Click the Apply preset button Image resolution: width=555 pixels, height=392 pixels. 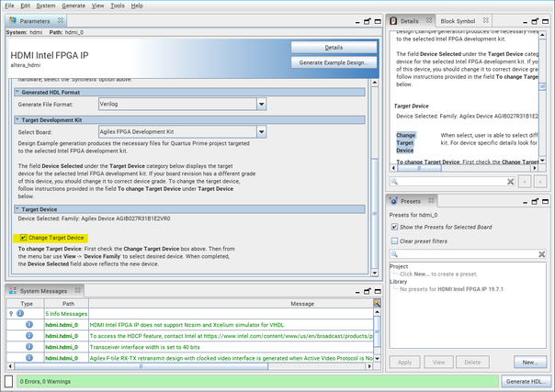404,362
